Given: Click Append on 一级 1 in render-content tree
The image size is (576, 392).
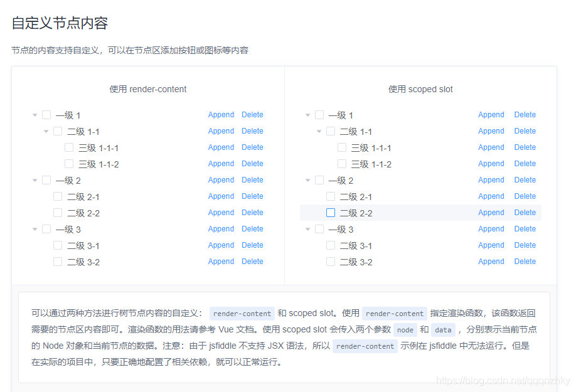Looking at the screenshot, I should point(221,115).
